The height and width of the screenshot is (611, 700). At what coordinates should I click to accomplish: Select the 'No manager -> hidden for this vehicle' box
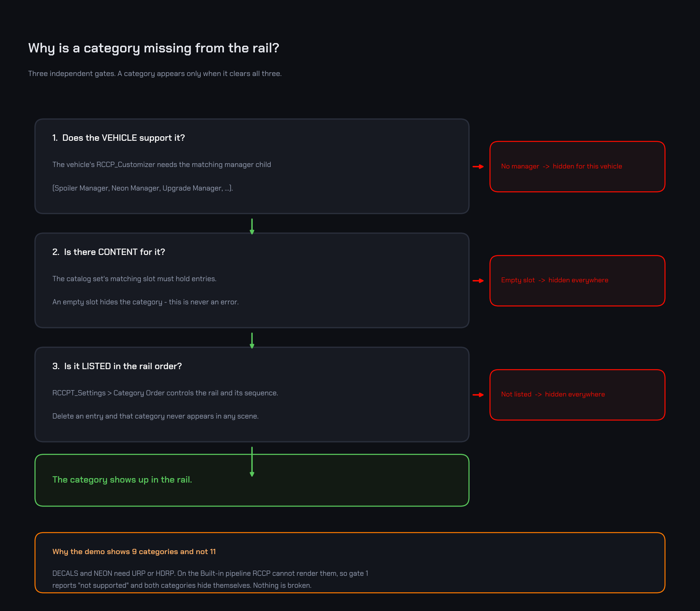[x=577, y=167]
